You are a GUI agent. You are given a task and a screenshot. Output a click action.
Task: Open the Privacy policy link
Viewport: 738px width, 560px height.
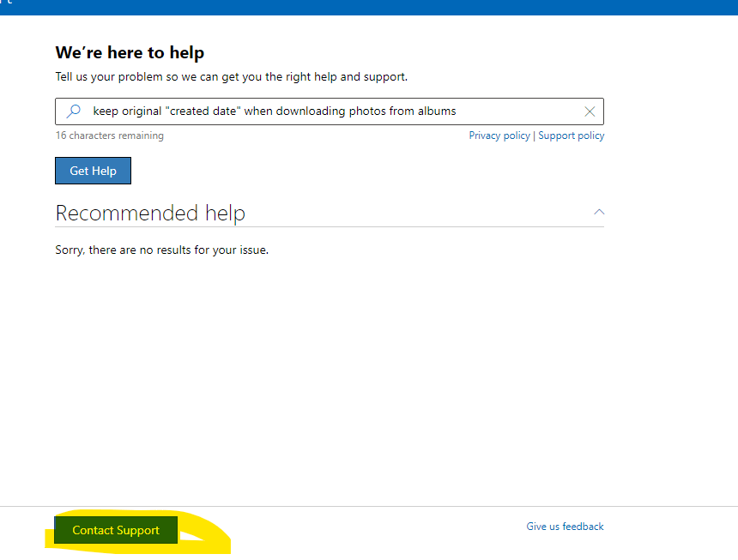pos(499,135)
